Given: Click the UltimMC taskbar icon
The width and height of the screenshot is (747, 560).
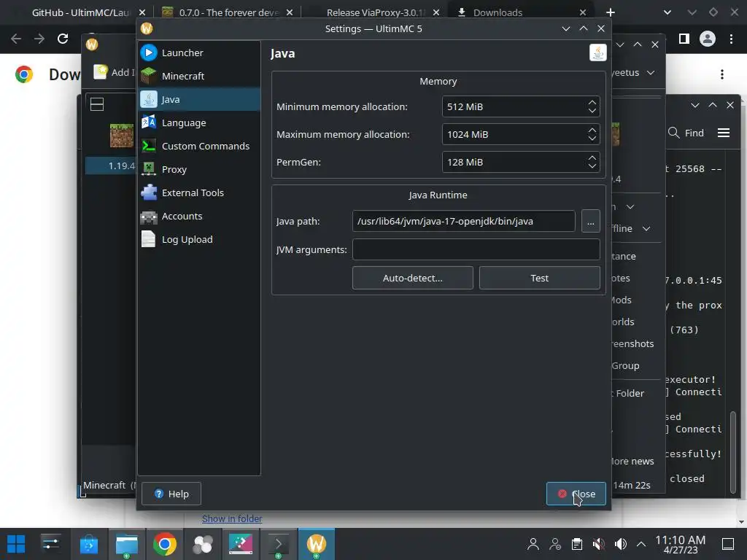Looking at the screenshot, I should point(317,544).
